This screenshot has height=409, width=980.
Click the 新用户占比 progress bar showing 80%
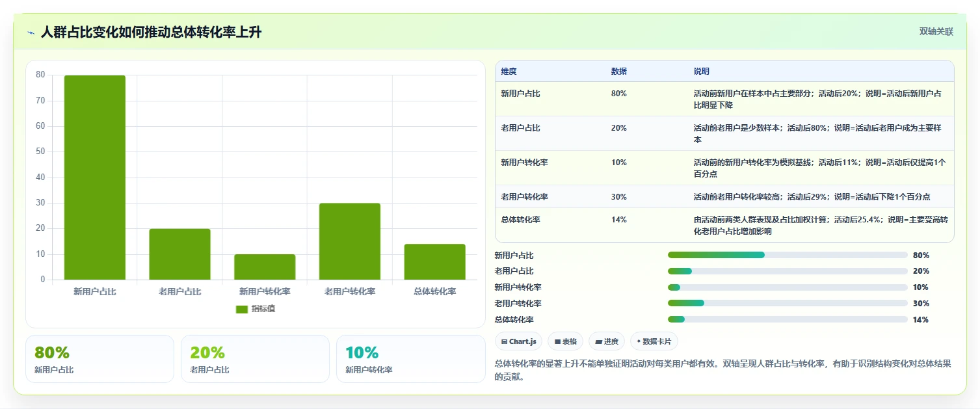tap(788, 255)
